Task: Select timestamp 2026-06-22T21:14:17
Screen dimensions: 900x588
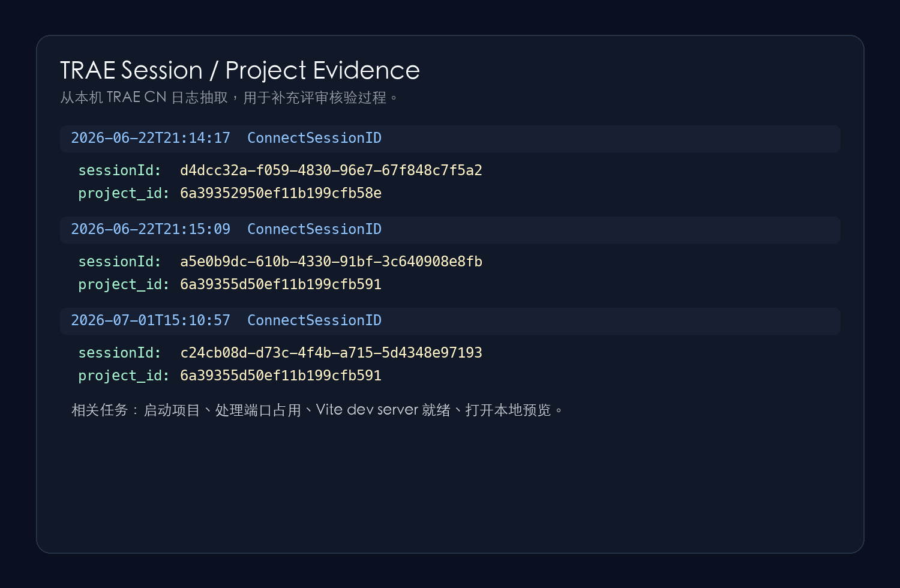Action: tap(151, 138)
